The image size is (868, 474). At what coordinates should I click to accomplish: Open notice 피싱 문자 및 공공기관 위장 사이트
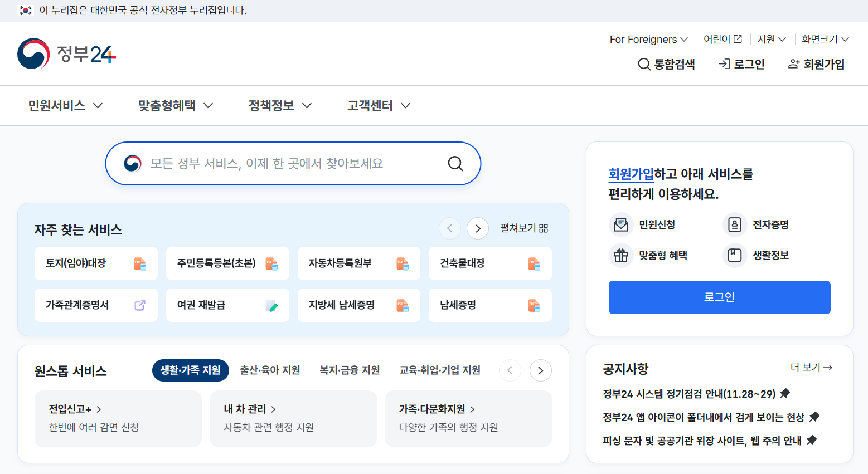point(702,441)
